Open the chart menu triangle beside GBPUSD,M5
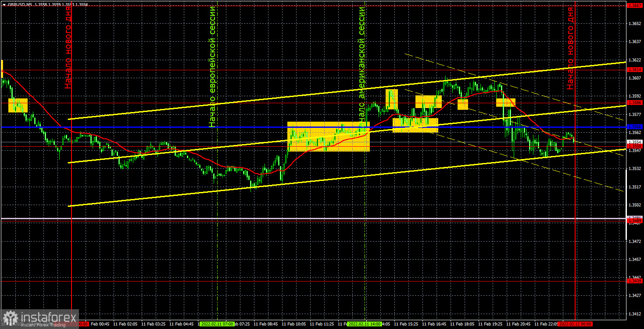644x329 pixels. pyautogui.click(x=4, y=4)
